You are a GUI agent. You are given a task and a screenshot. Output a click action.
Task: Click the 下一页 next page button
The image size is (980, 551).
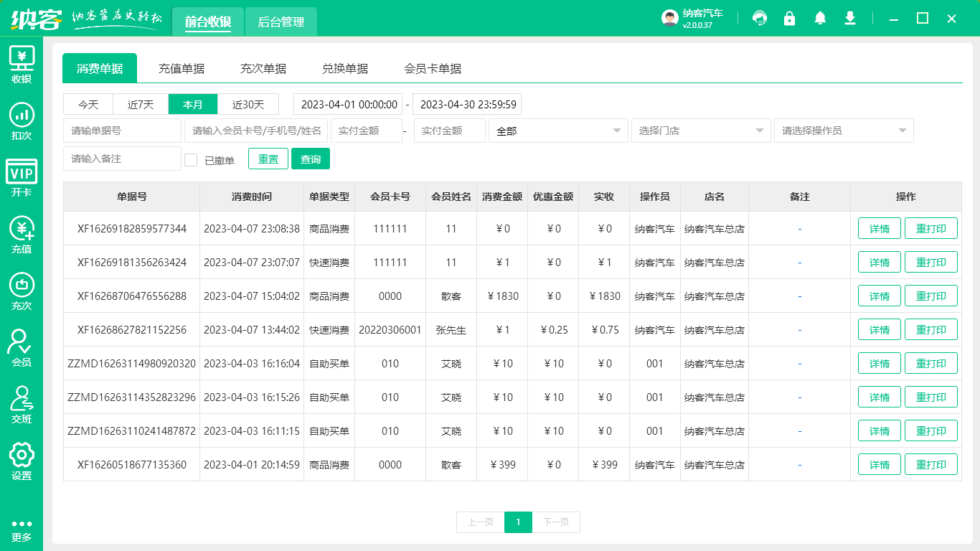pyautogui.click(x=556, y=522)
